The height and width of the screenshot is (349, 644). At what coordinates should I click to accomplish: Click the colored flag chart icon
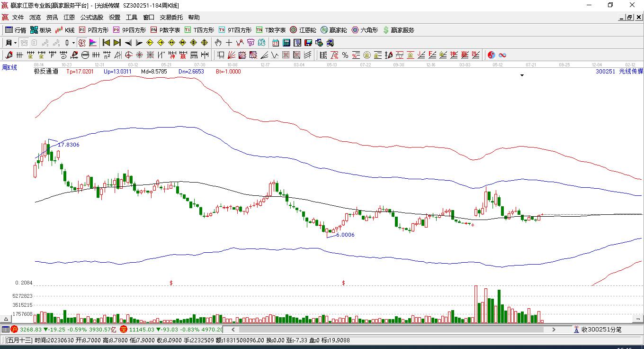pyautogui.click(x=93, y=43)
